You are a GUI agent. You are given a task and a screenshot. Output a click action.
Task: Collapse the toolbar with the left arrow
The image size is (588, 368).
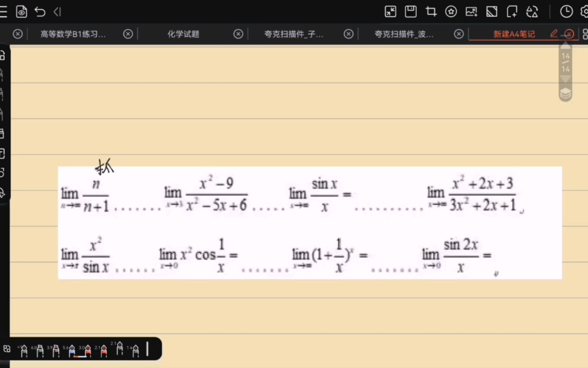[x=57, y=12]
